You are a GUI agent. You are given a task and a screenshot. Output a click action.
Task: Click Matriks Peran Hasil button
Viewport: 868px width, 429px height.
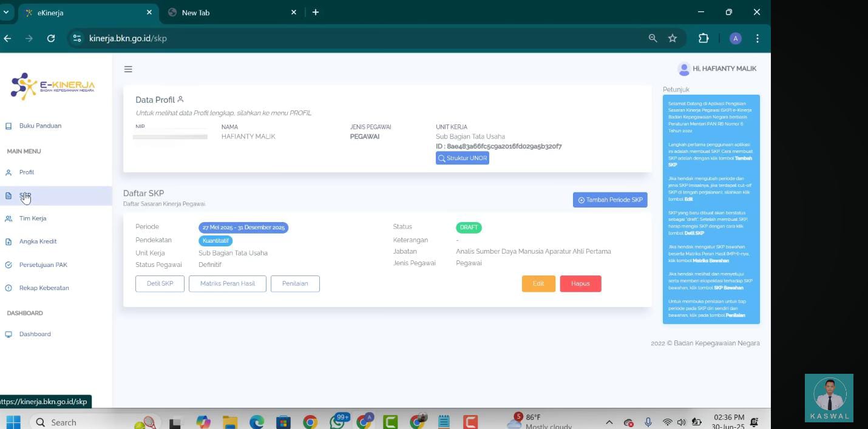[228, 283]
